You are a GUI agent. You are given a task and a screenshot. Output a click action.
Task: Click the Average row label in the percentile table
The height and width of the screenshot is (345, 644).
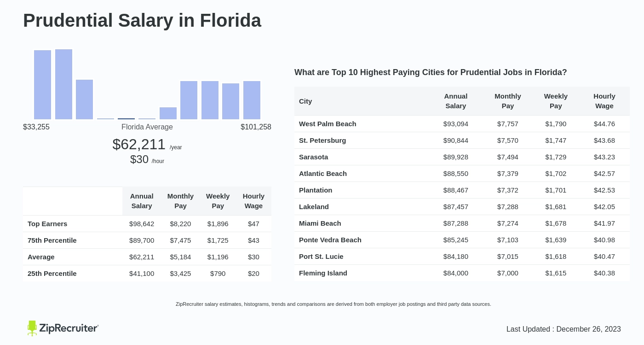[41, 257]
